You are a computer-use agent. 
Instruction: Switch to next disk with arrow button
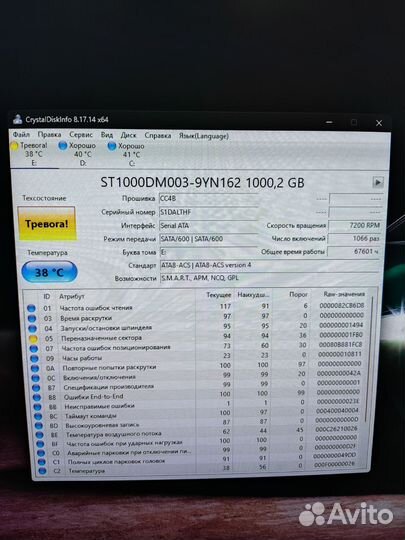coord(378,182)
